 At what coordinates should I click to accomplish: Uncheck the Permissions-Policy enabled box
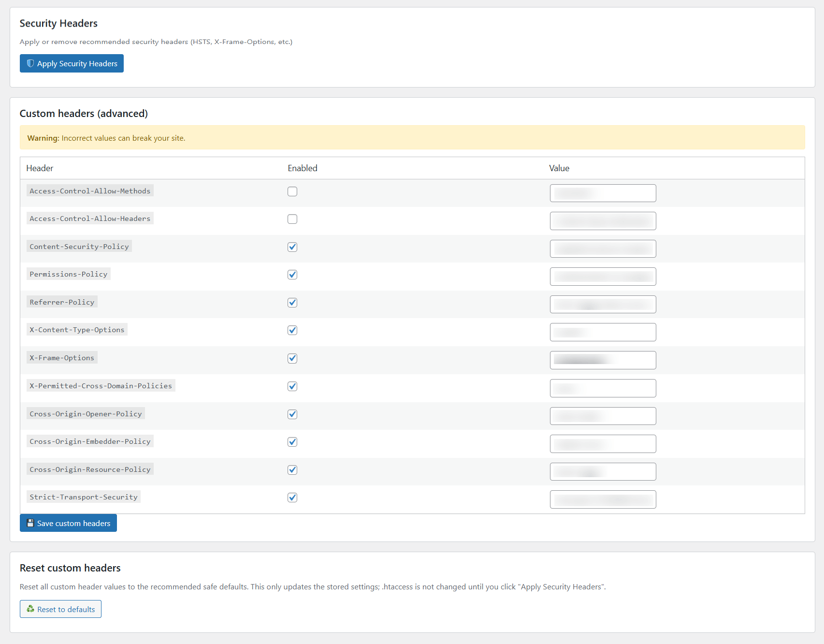[292, 275]
